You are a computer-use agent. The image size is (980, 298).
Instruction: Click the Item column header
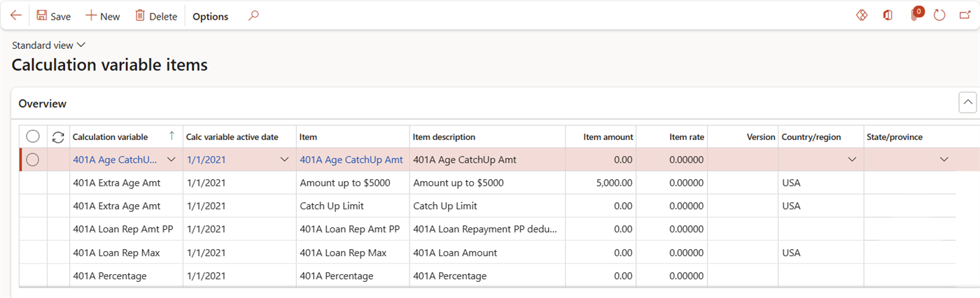[353, 137]
